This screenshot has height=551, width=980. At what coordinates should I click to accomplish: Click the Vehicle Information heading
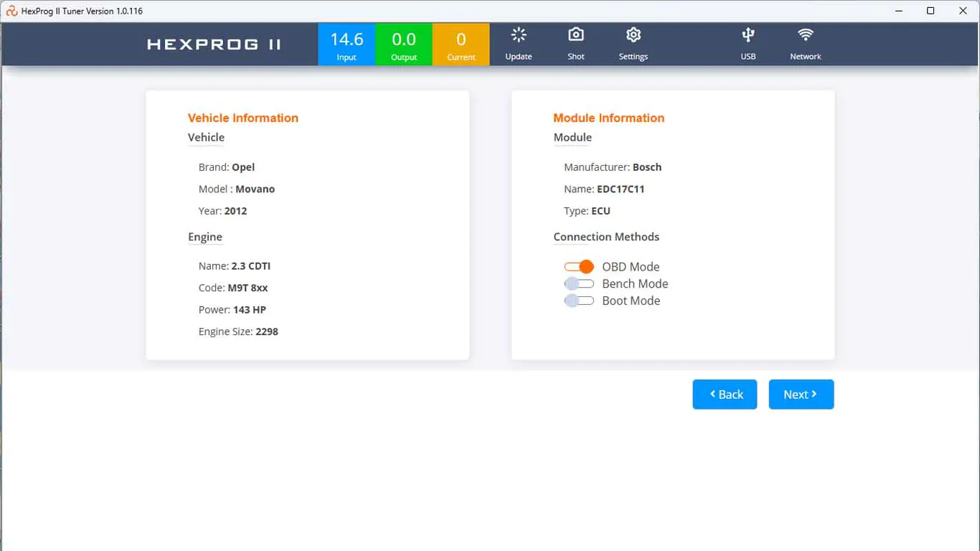243,118
